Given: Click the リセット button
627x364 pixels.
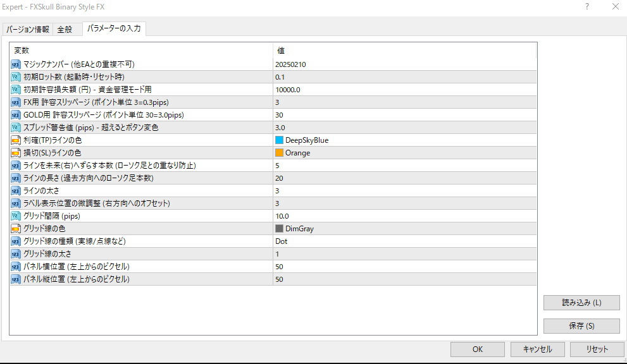Looking at the screenshot, I should 595,349.
